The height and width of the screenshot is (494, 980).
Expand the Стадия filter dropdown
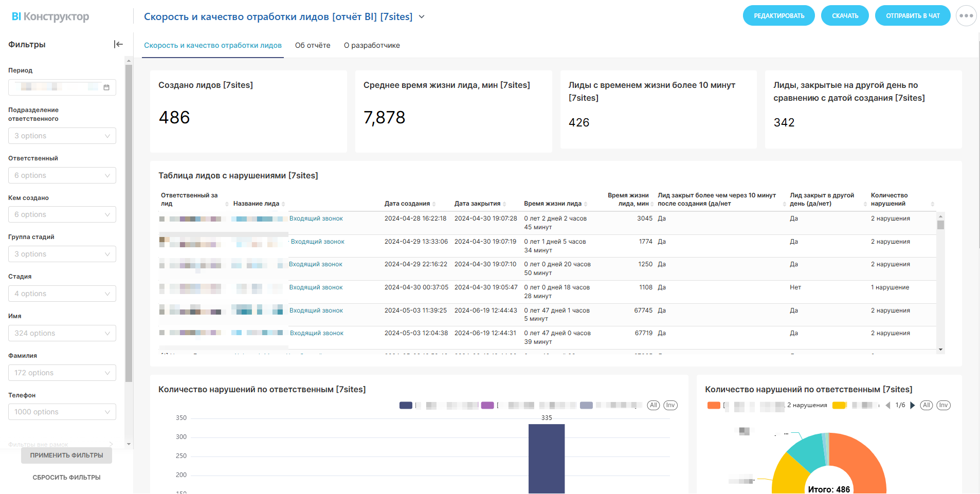pyautogui.click(x=62, y=294)
